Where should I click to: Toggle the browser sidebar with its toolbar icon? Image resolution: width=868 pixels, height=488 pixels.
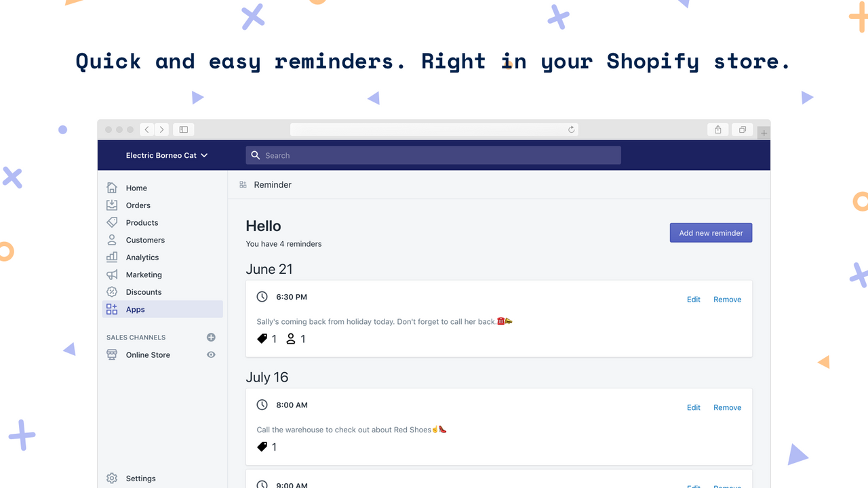[x=182, y=129]
